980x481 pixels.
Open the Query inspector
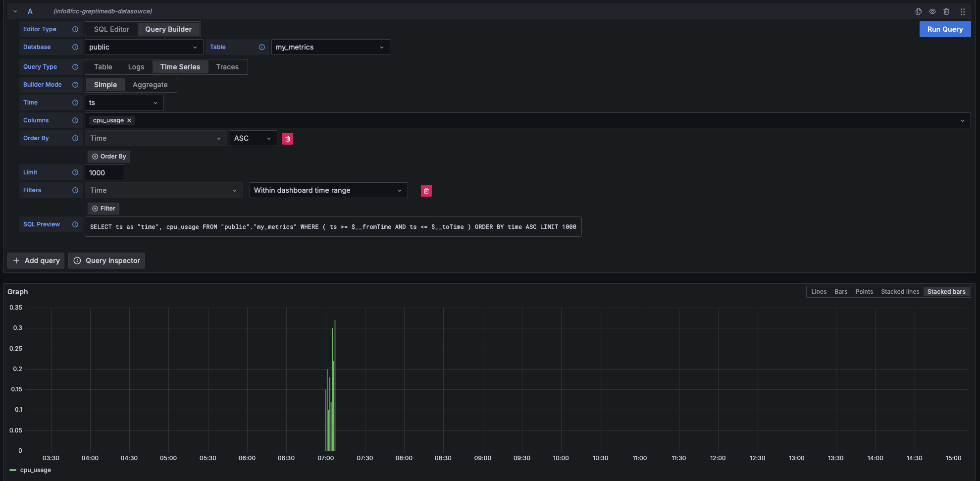106,260
